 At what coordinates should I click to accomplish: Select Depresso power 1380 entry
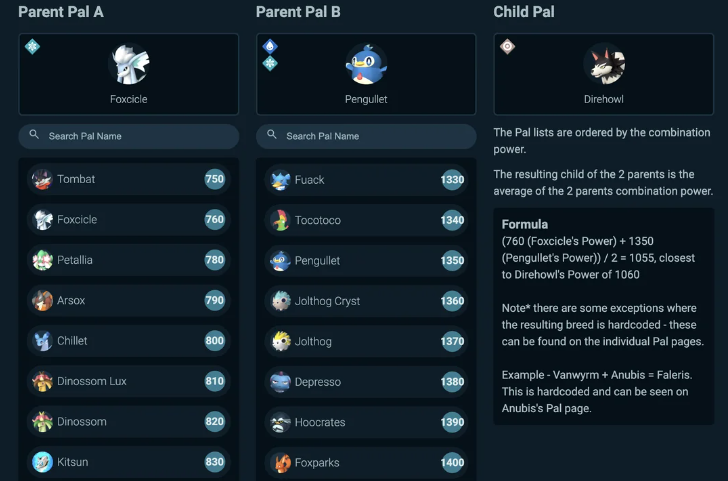click(366, 382)
